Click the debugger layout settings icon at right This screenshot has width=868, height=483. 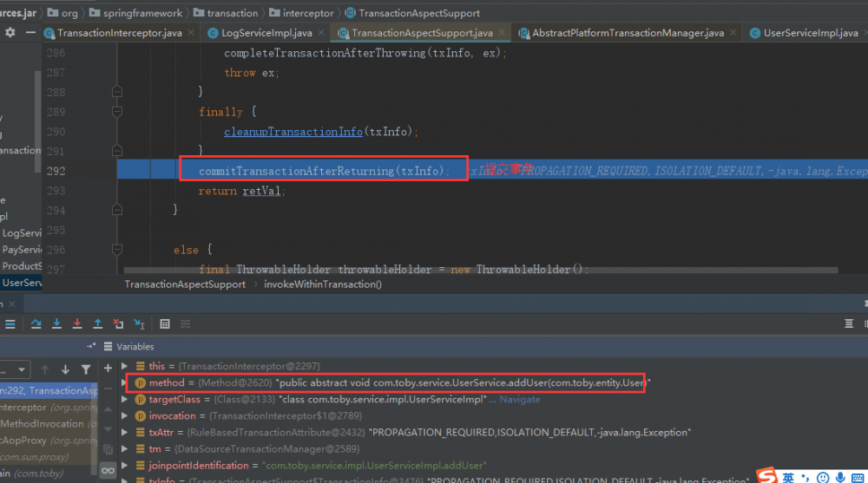pos(849,323)
